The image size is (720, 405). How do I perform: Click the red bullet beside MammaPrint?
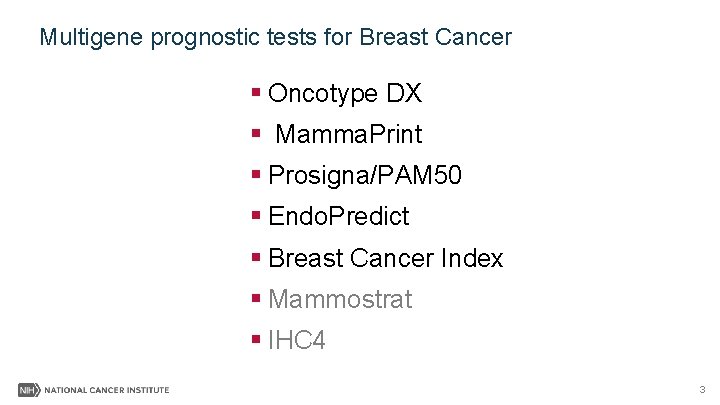256,133
